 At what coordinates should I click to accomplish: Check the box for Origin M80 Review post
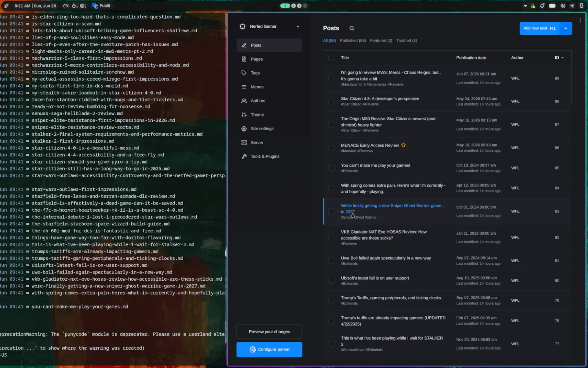point(331,125)
